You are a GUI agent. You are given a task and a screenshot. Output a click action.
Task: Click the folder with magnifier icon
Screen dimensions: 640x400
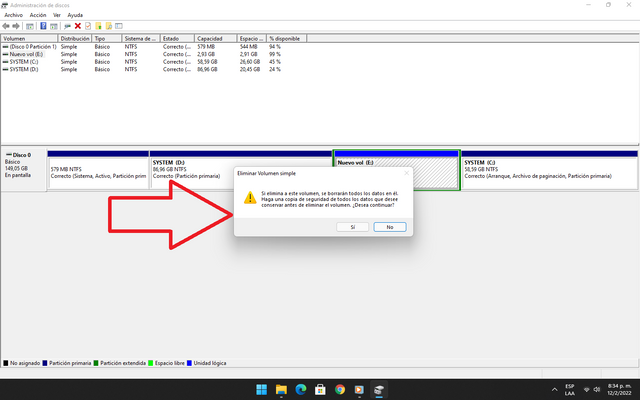(109, 26)
